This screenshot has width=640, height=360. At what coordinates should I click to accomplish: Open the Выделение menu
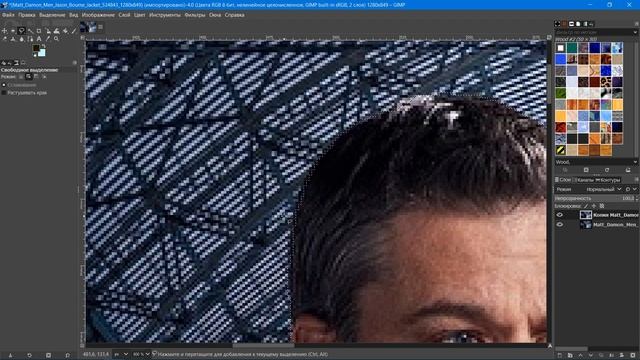point(52,15)
